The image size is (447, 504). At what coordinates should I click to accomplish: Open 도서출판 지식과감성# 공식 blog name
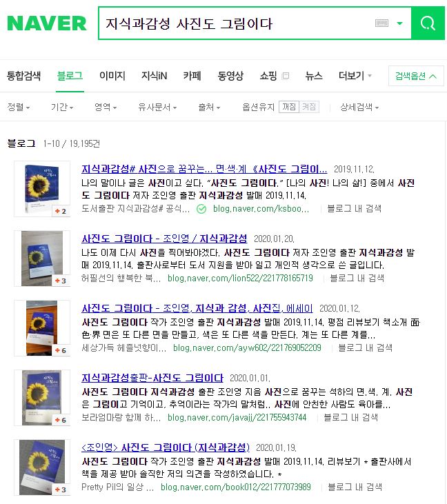click(135, 209)
